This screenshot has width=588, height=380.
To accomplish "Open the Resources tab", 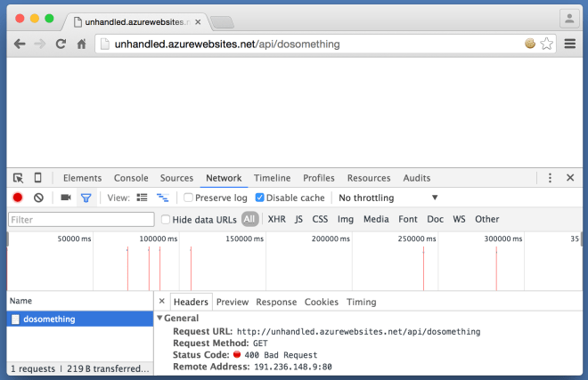I will pyautogui.click(x=369, y=178).
